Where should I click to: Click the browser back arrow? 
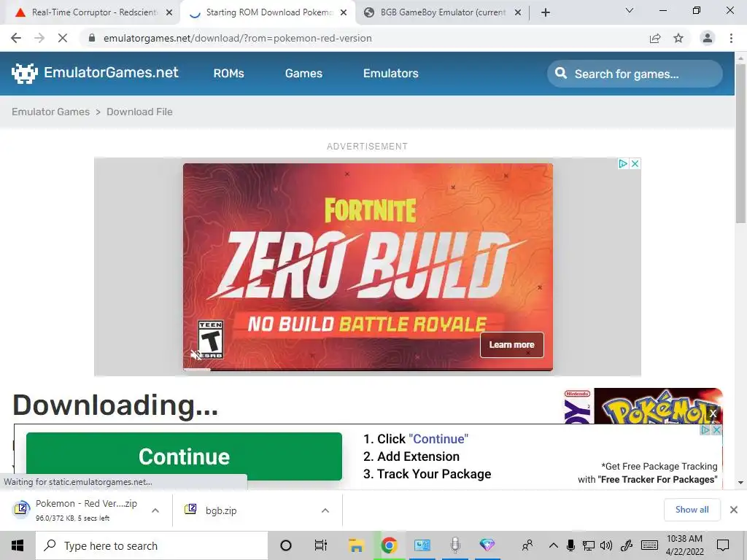click(x=16, y=38)
